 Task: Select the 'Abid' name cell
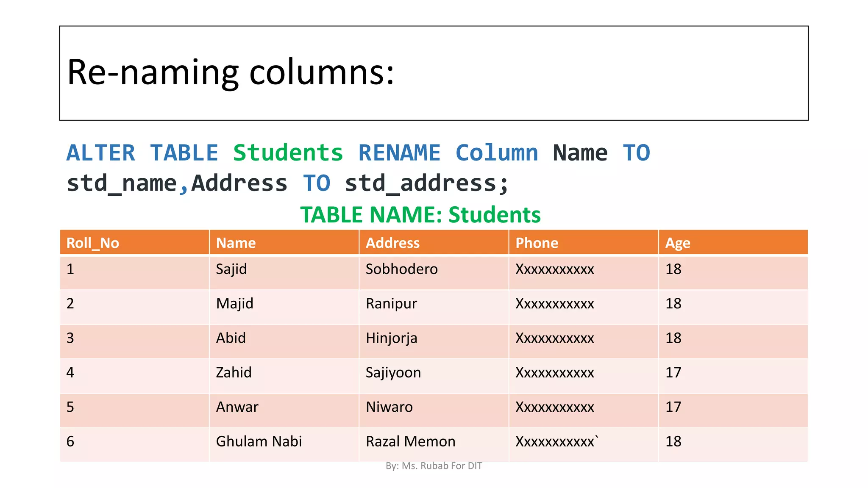point(284,341)
